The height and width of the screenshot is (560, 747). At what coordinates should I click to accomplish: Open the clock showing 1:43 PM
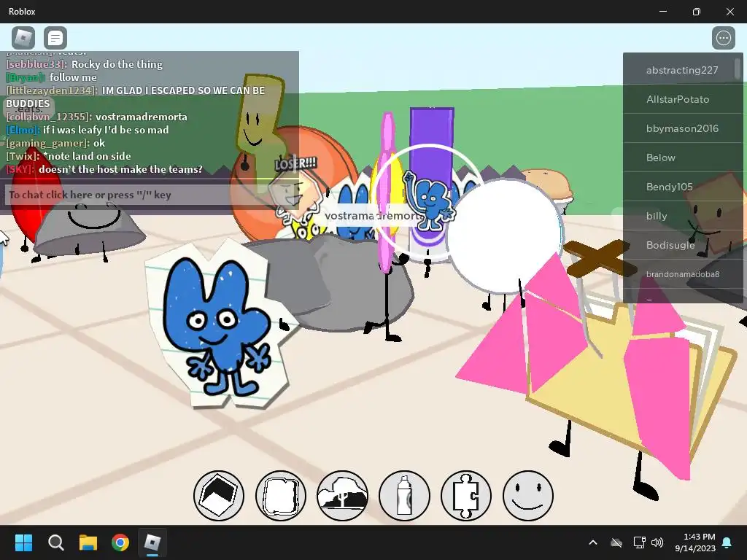click(695, 542)
